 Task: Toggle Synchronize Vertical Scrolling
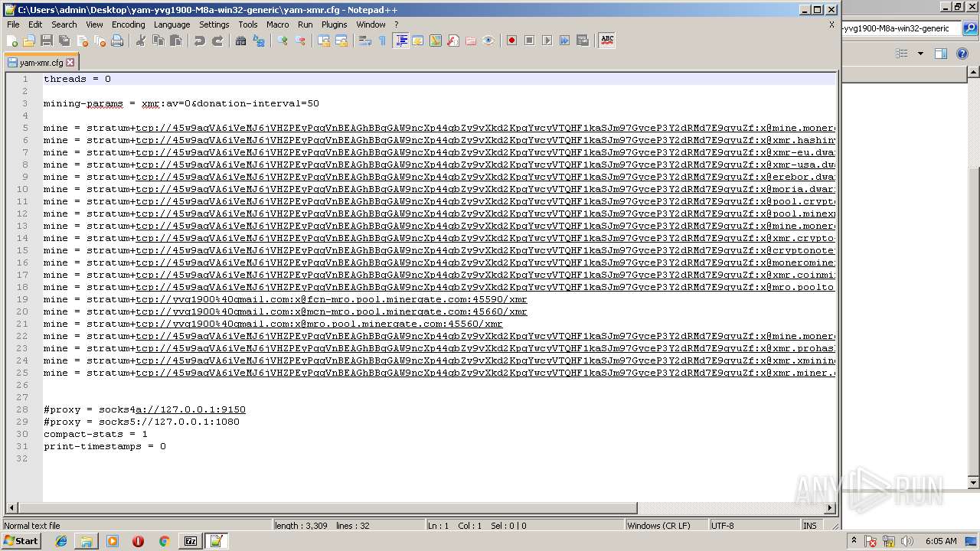[324, 41]
